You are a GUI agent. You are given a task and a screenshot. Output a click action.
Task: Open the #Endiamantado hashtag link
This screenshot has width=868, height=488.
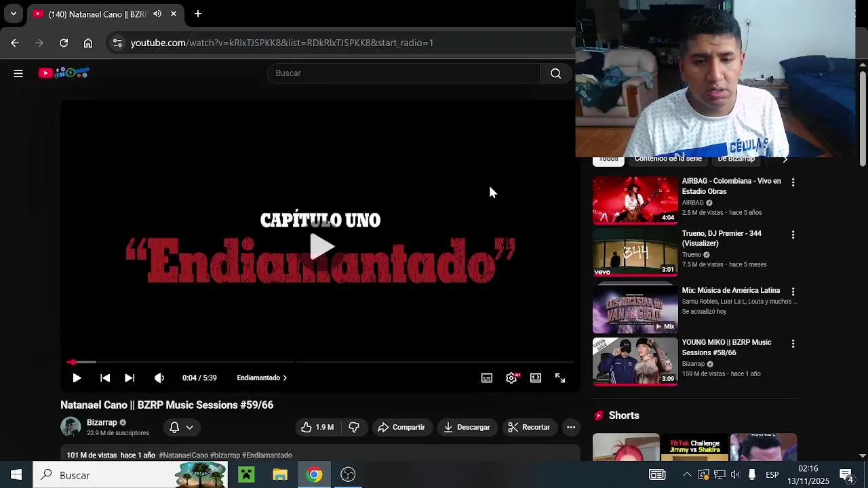(267, 455)
